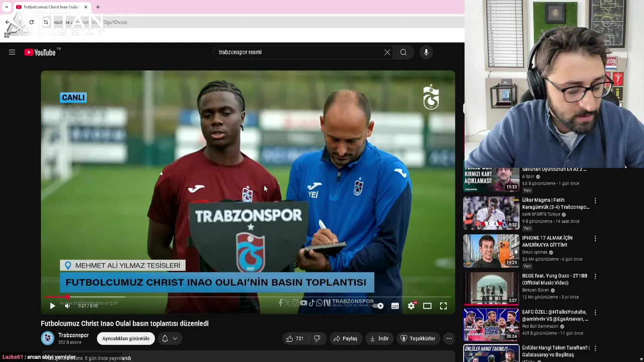Open the three-dot more actions button
This screenshot has width=644, height=362.
coord(449,339)
